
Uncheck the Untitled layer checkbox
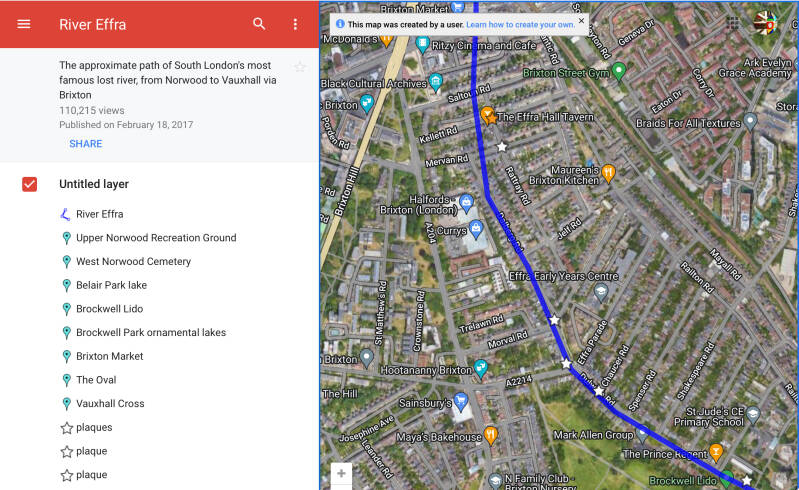(x=30, y=184)
